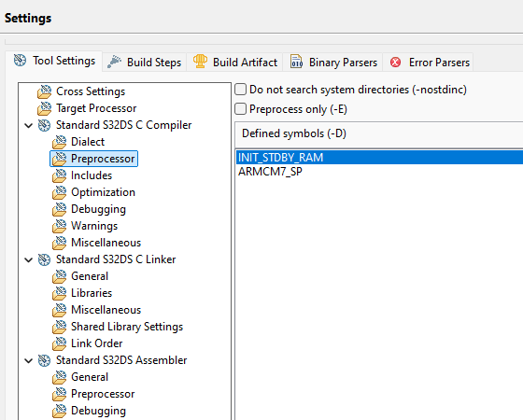Open the Build Steps tab
This screenshot has width=523, height=420.
(144, 63)
